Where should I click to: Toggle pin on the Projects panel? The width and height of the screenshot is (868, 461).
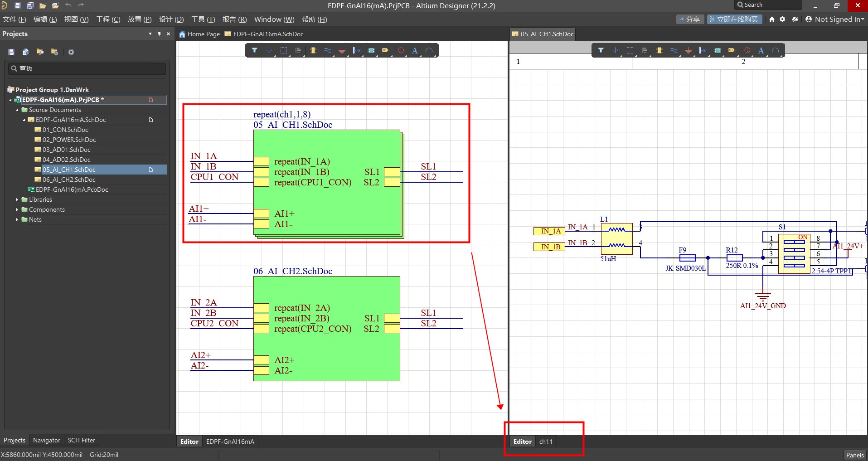[x=159, y=34]
